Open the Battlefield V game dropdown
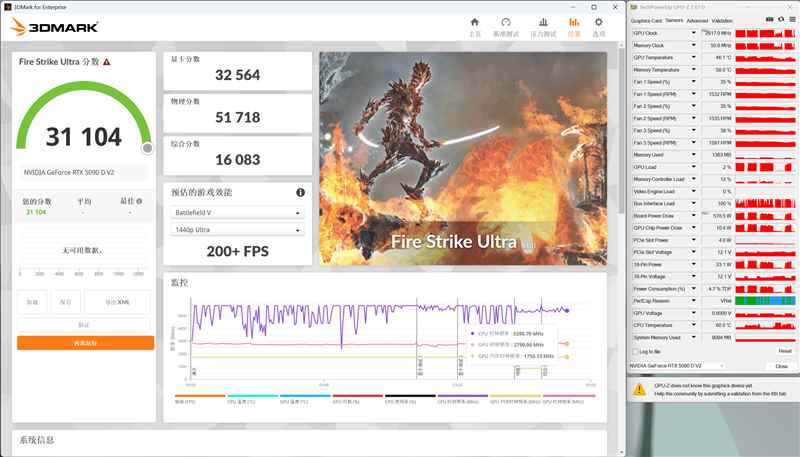800x457 pixels. coord(237,213)
